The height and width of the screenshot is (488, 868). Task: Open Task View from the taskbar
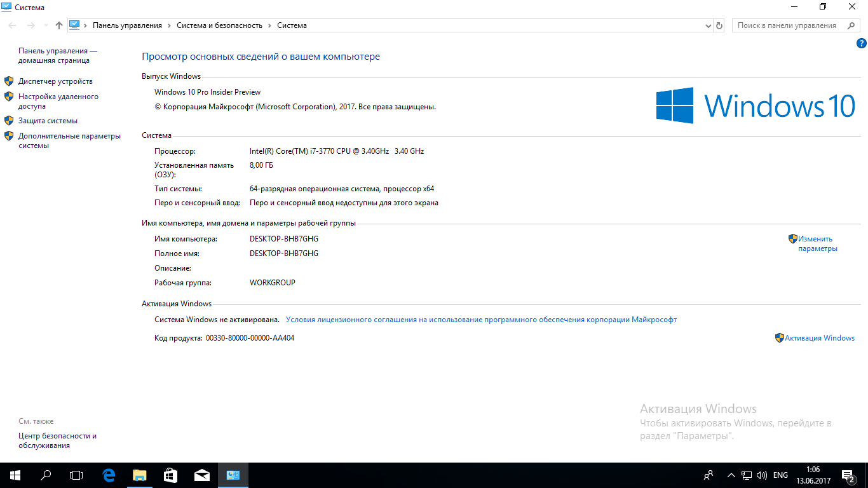pos(76,475)
